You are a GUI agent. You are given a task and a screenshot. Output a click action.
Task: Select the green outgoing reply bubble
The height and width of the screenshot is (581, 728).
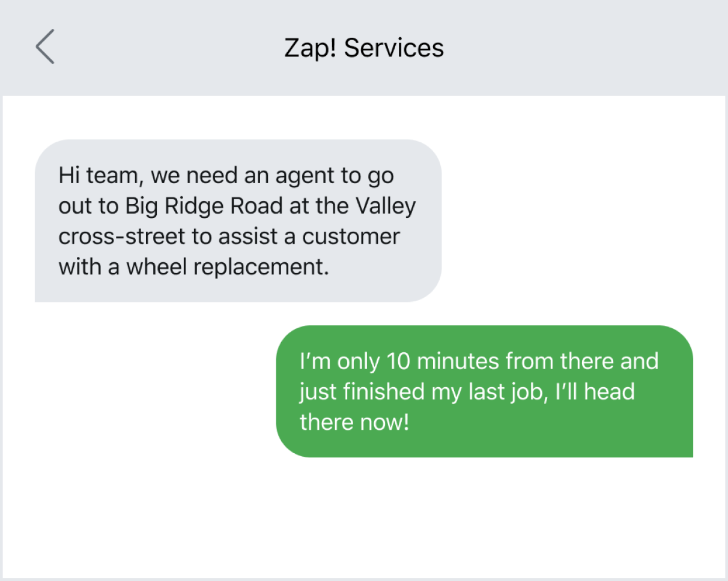point(484,391)
